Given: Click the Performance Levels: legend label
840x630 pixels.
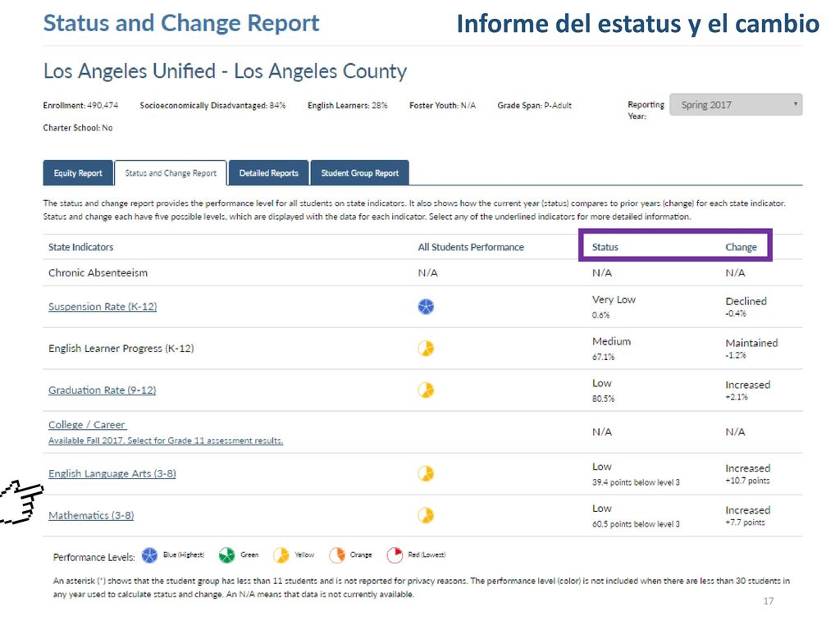Looking at the screenshot, I should click(x=94, y=557).
